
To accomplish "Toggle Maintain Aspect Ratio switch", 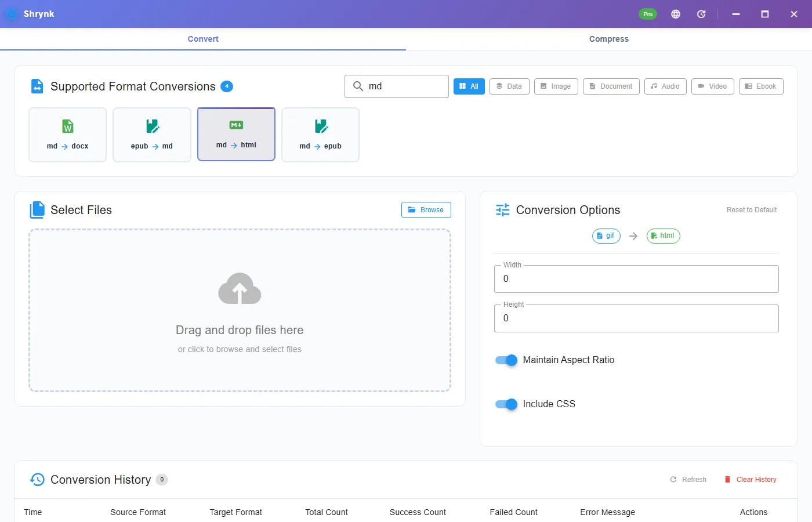I will [506, 360].
